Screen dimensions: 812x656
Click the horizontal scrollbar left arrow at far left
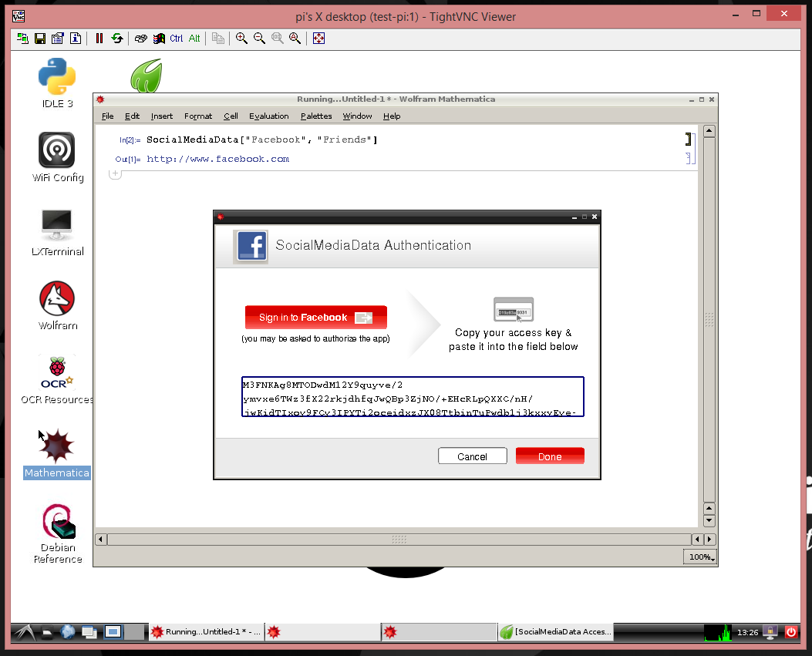(102, 540)
